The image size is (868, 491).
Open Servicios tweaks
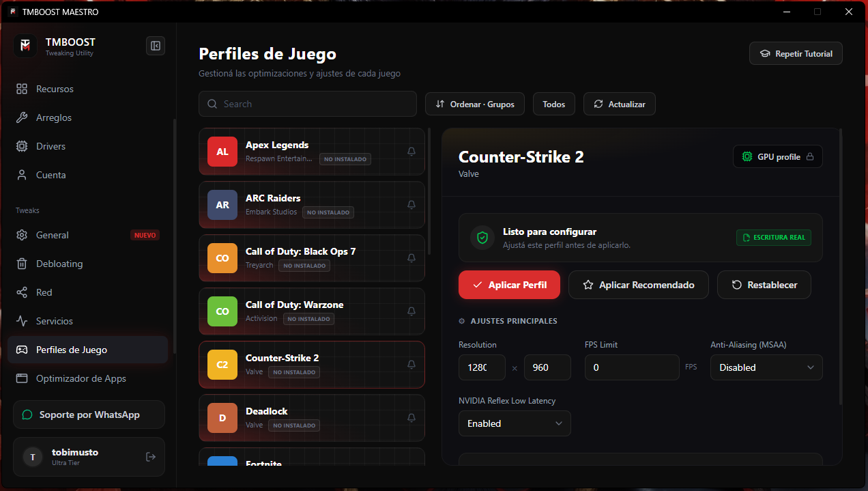(87, 321)
